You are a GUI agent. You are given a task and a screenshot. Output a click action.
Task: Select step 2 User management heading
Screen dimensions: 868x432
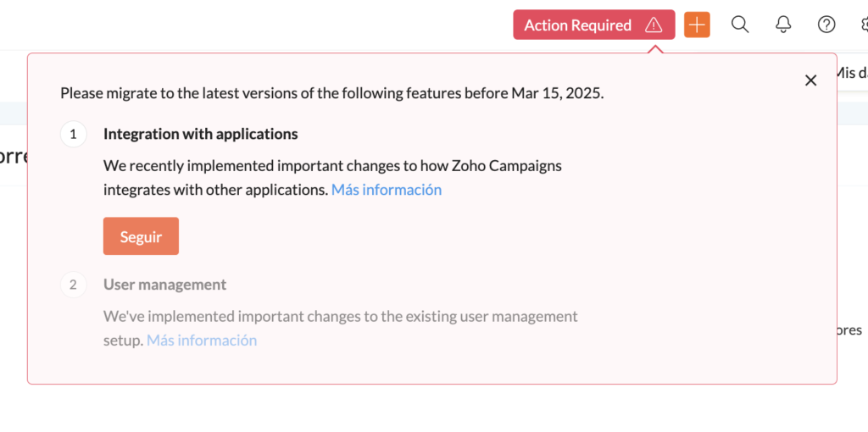165,285
